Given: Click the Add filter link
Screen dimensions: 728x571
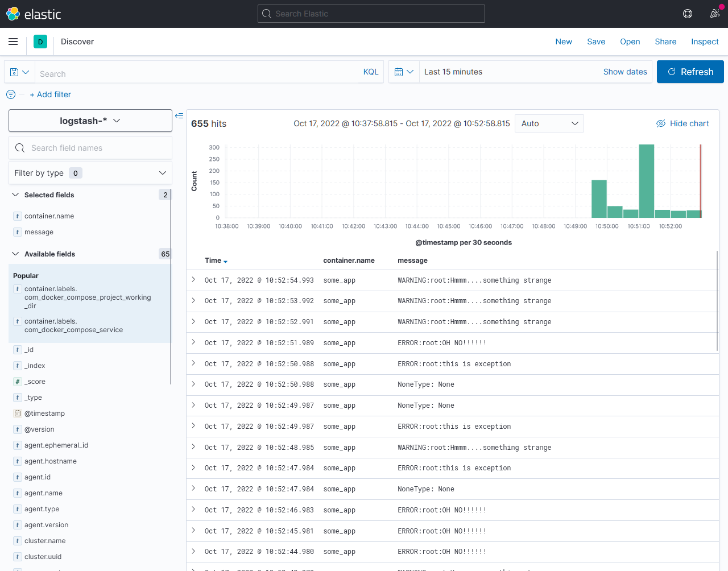Looking at the screenshot, I should pos(51,94).
